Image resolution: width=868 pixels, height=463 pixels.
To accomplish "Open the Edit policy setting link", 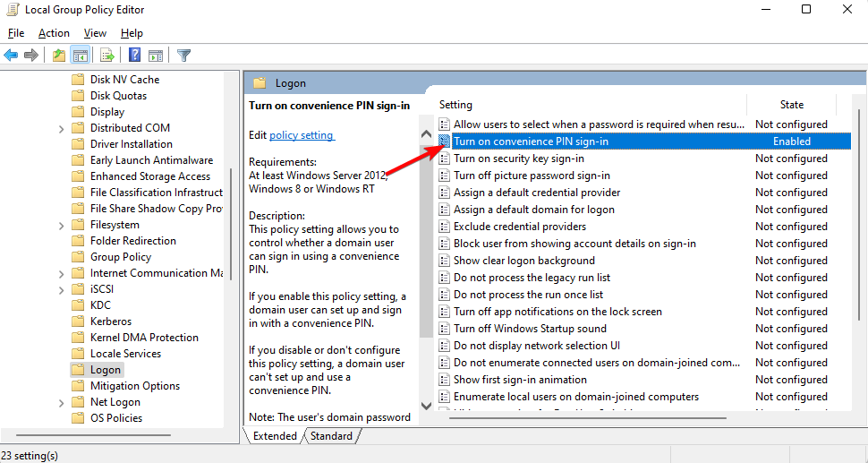I will coord(302,135).
